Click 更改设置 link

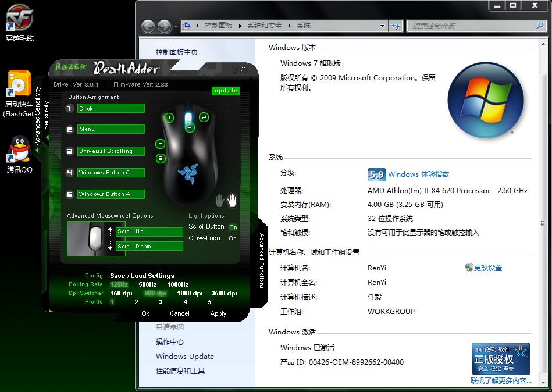(487, 268)
